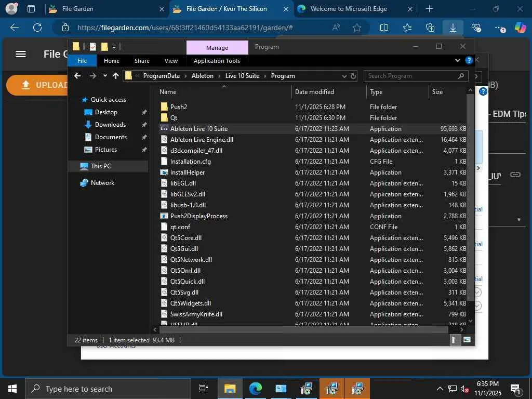Click the Push2 folder icon

click(x=164, y=107)
